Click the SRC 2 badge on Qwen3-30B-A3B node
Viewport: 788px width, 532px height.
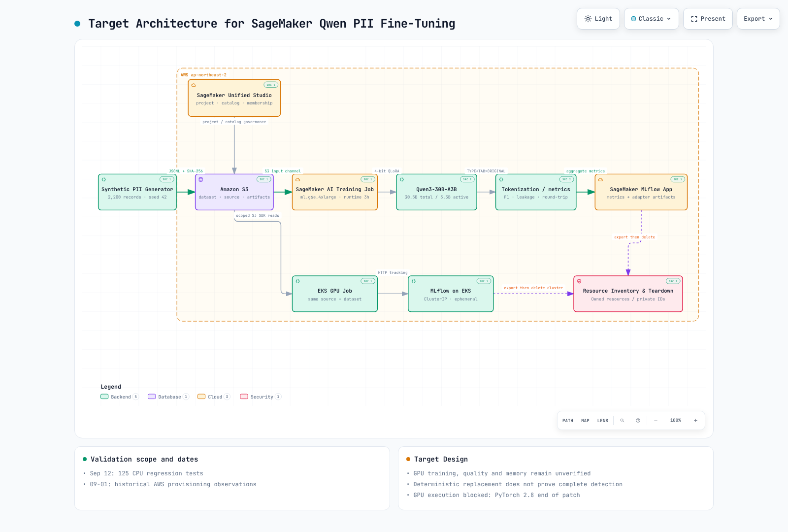(x=467, y=179)
